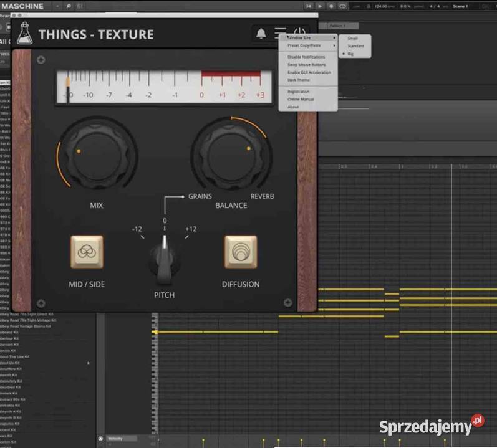The width and height of the screenshot is (497, 448).
Task: Toggle the Diffusion button
Action: tap(241, 252)
